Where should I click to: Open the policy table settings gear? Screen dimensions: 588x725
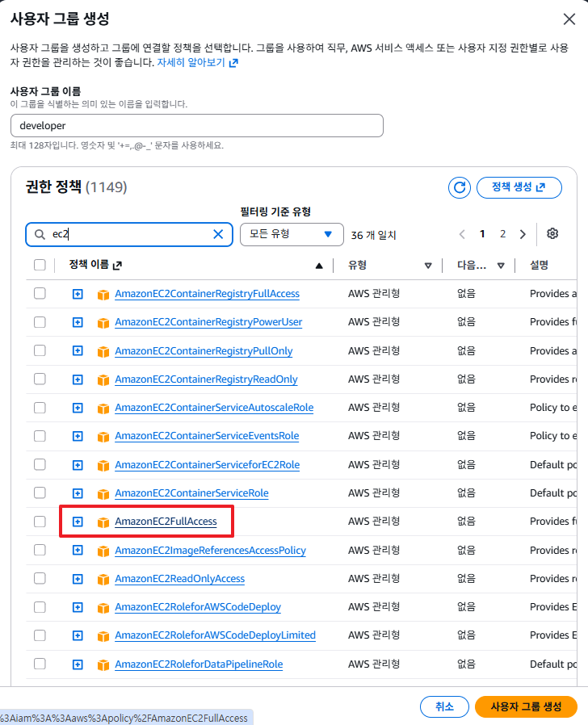pyautogui.click(x=552, y=233)
